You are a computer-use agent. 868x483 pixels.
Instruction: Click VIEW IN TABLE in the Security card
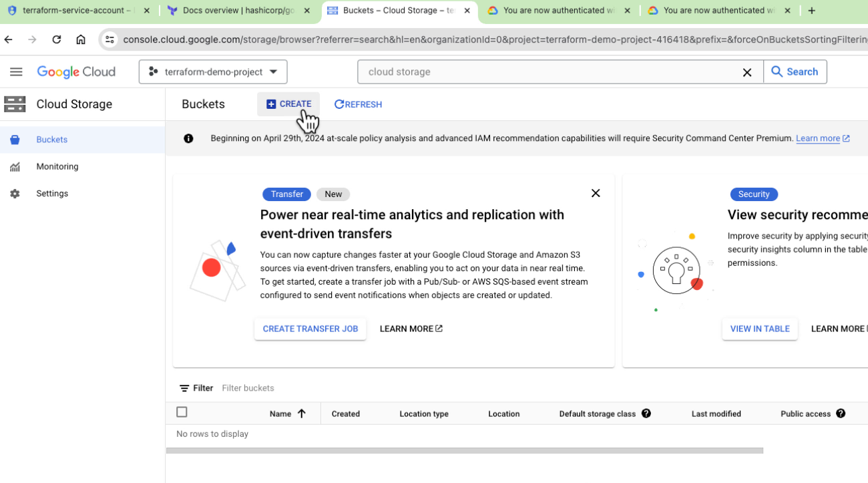pos(759,328)
